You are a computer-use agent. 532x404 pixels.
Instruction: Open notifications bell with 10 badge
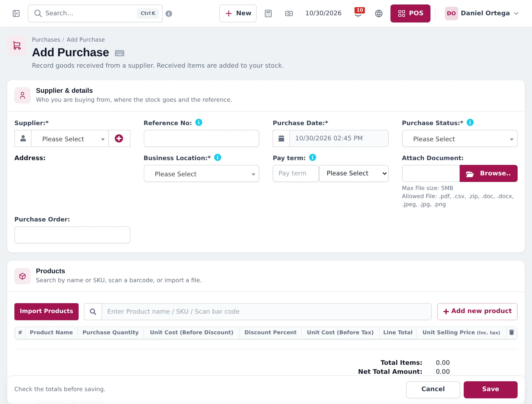(x=358, y=13)
